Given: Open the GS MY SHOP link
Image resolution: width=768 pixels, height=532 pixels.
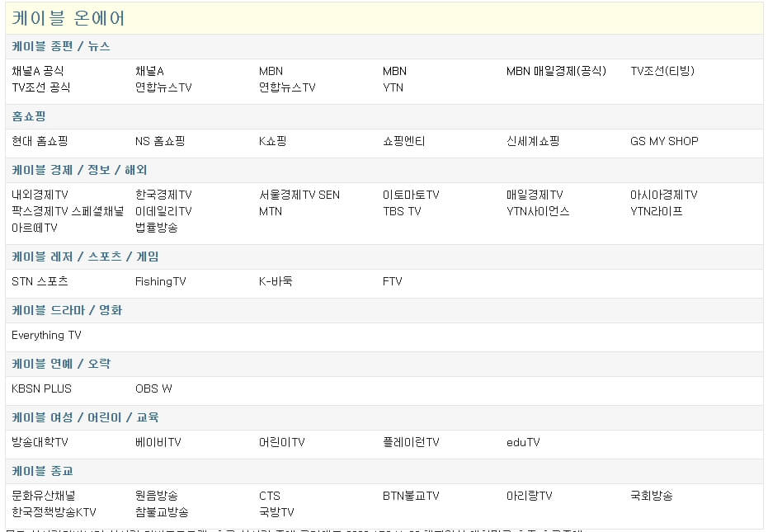Looking at the screenshot, I should (x=664, y=141).
